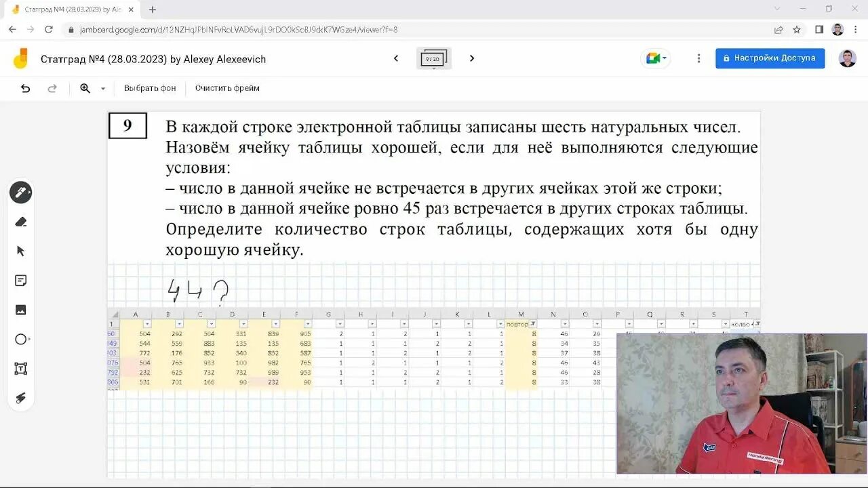The width and height of the screenshot is (868, 488).
Task: Open the Chrome three-dot menu
Action: pyautogui.click(x=856, y=30)
